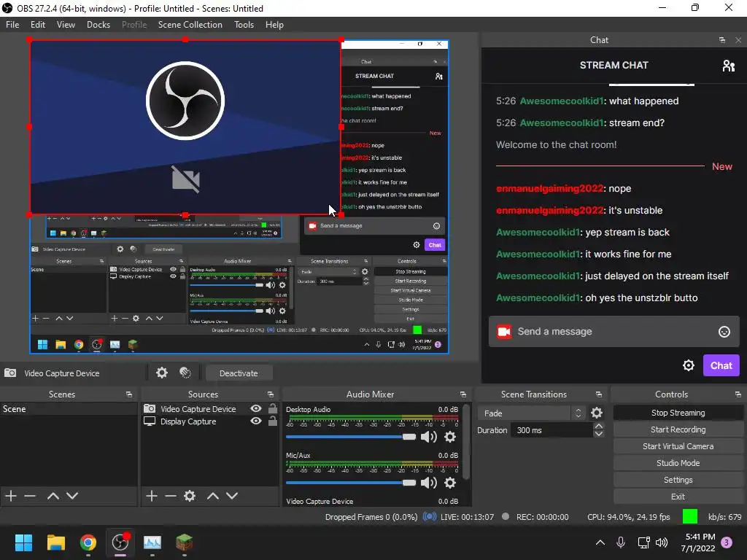This screenshot has height=560, width=747.
Task: Open chat settings gear icon
Action: [689, 365]
